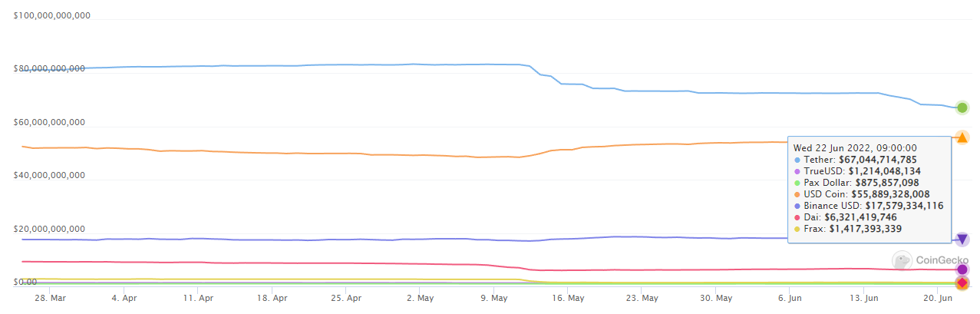The image size is (980, 314).
Task: Click the green circle marker on Tether line
Action: (x=962, y=107)
